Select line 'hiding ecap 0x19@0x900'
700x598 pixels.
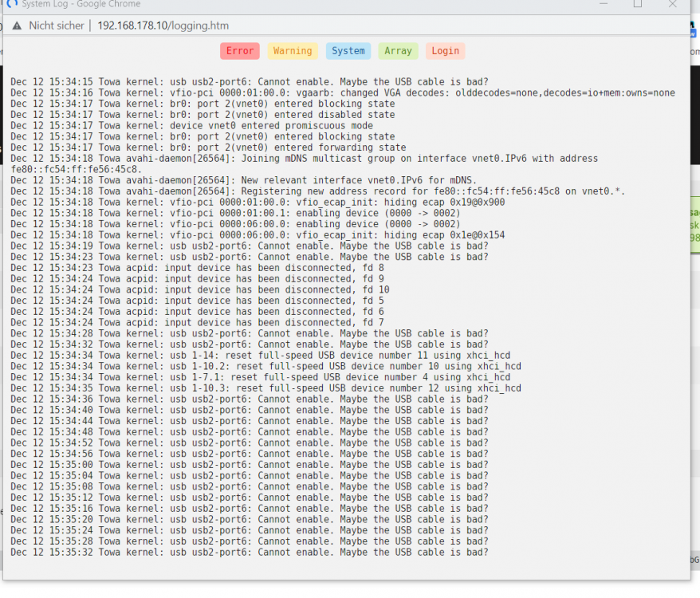(258, 203)
